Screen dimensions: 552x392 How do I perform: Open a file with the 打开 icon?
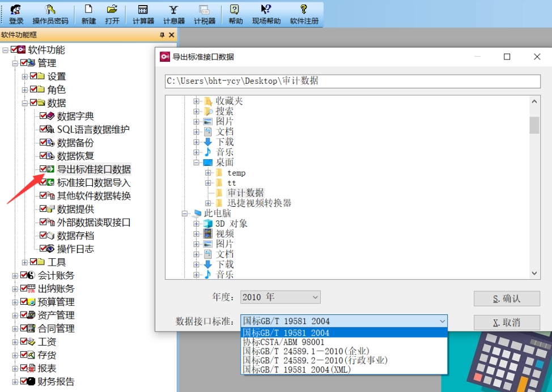click(x=112, y=14)
